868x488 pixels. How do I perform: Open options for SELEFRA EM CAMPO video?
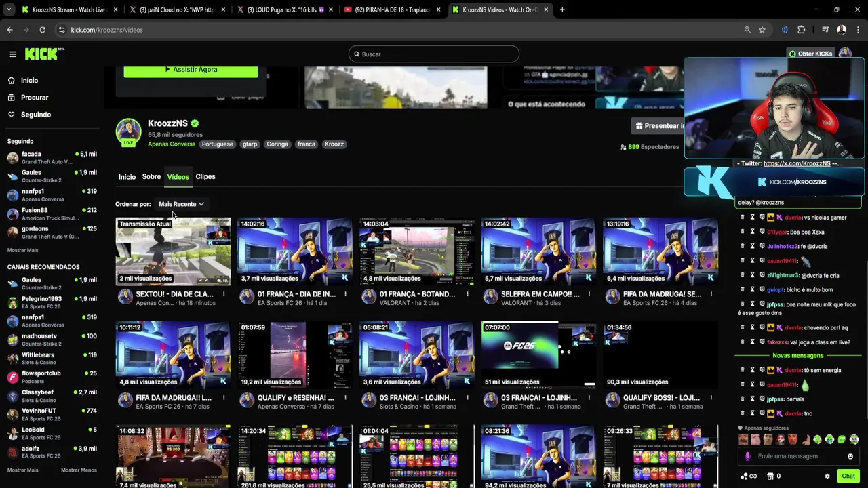point(589,294)
